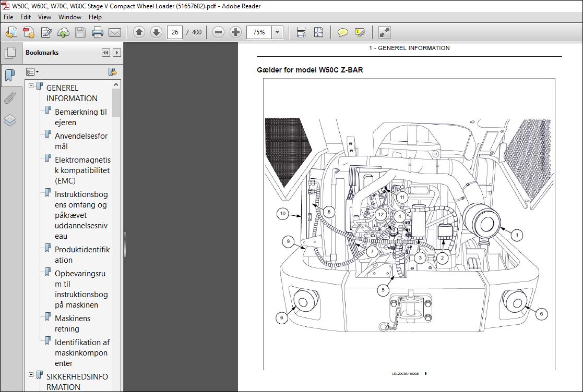Viewport: 583px width, 392px height.
Task: Click the zoom percentage field showing 75%
Action: click(x=259, y=32)
